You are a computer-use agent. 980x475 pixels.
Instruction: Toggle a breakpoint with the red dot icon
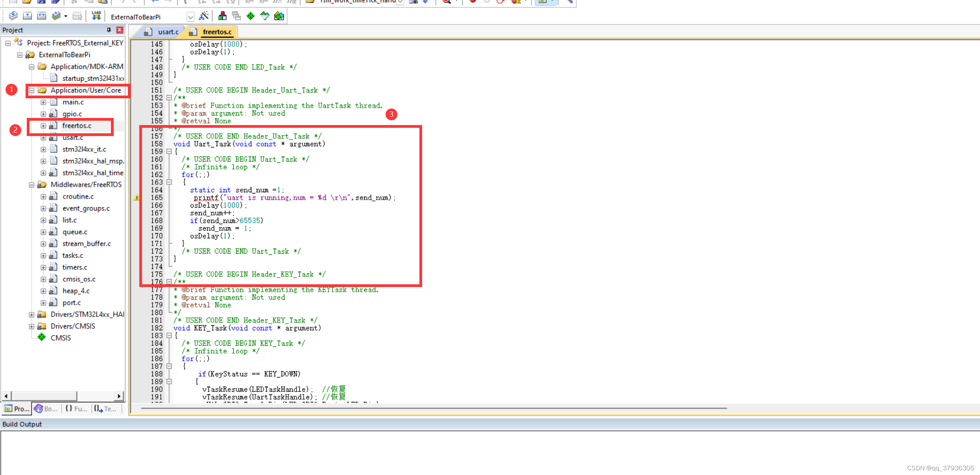[x=473, y=2]
